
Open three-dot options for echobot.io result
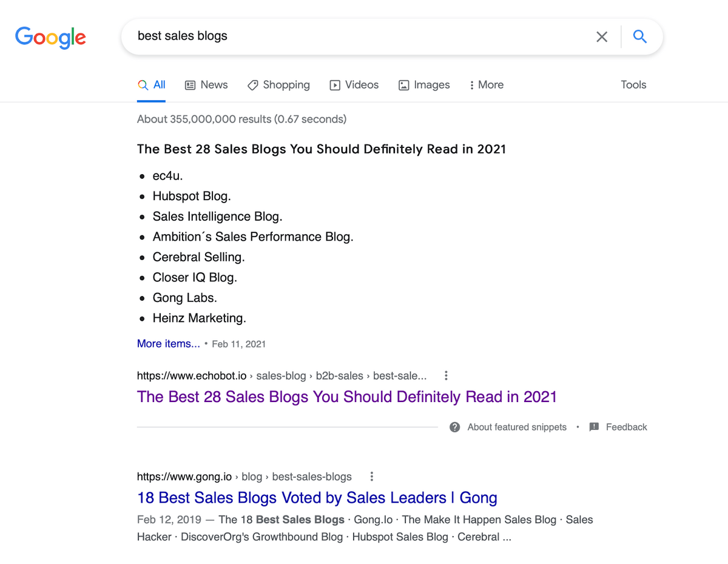[x=446, y=375]
